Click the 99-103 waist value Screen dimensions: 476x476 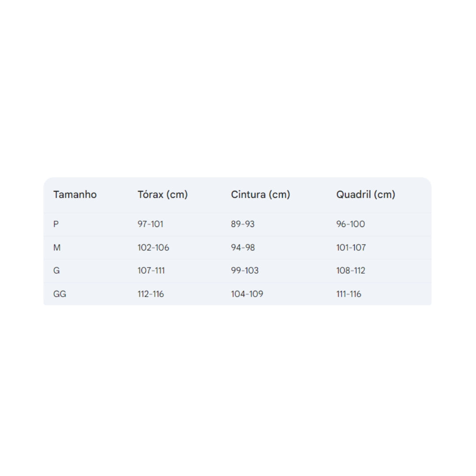pos(245,271)
